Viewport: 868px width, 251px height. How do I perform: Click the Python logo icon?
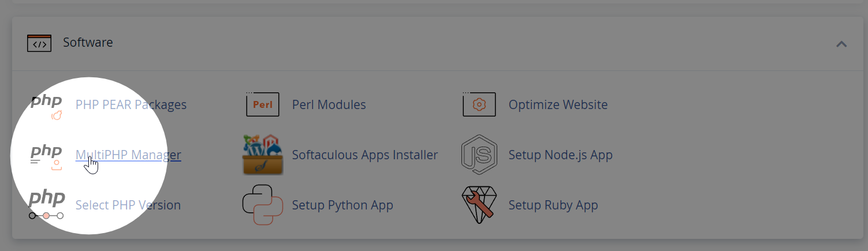pos(263,205)
